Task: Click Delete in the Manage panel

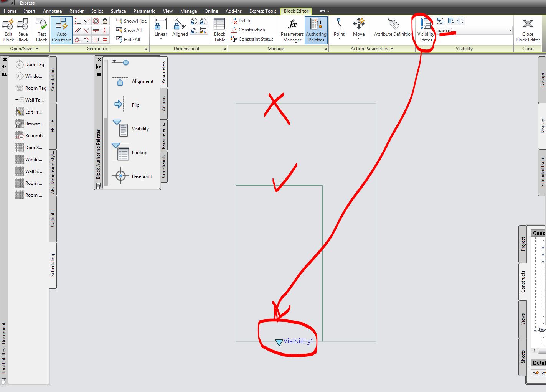Action: click(x=244, y=21)
